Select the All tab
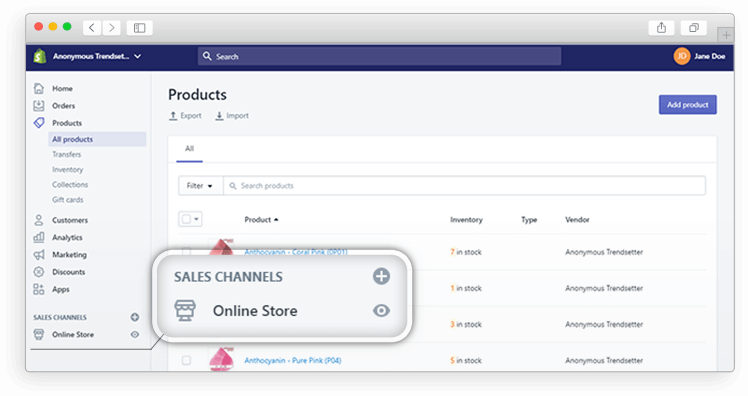Image resolution: width=748 pixels, height=396 pixels. tap(189, 148)
